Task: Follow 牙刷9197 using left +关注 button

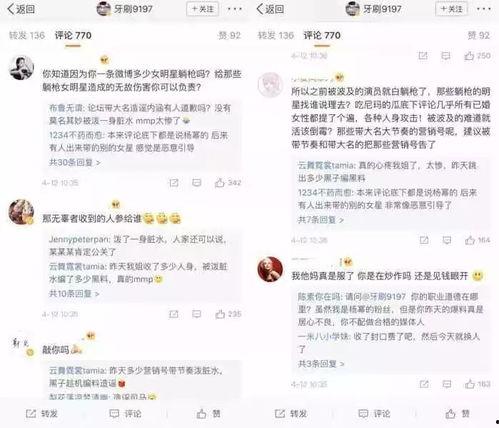Action: (x=203, y=9)
